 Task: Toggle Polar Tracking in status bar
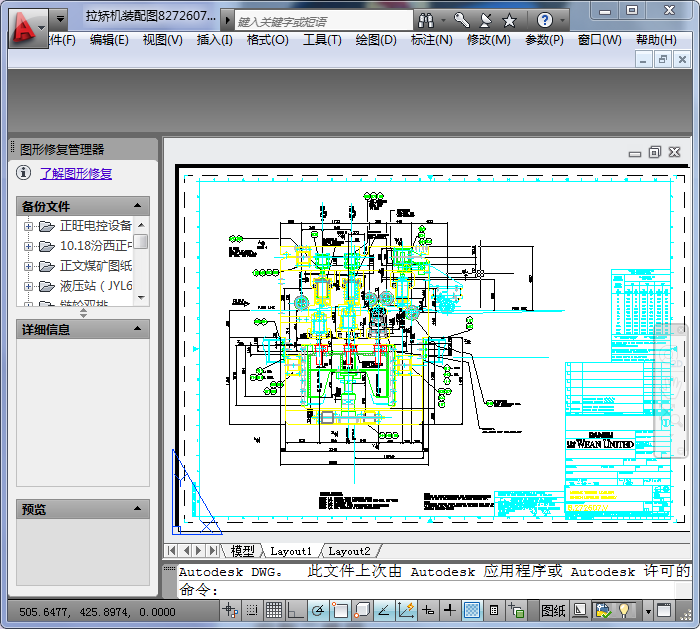(x=318, y=610)
